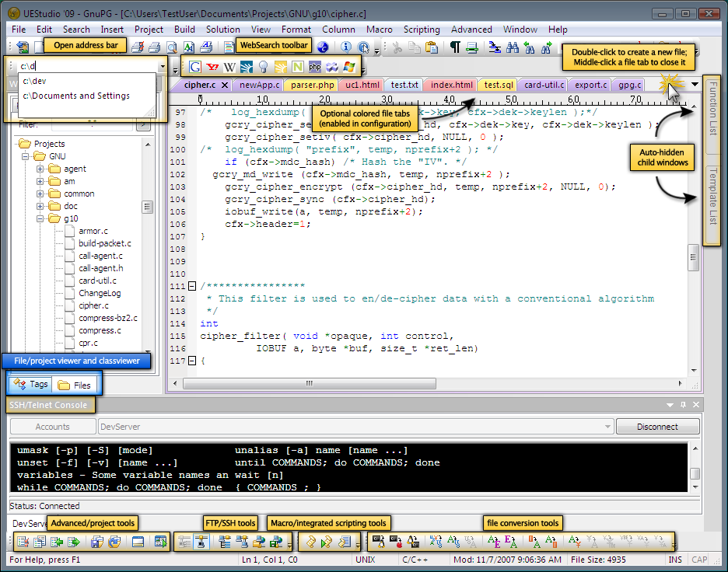
Task: Select armor.c in the project tree
Action: pos(93,231)
